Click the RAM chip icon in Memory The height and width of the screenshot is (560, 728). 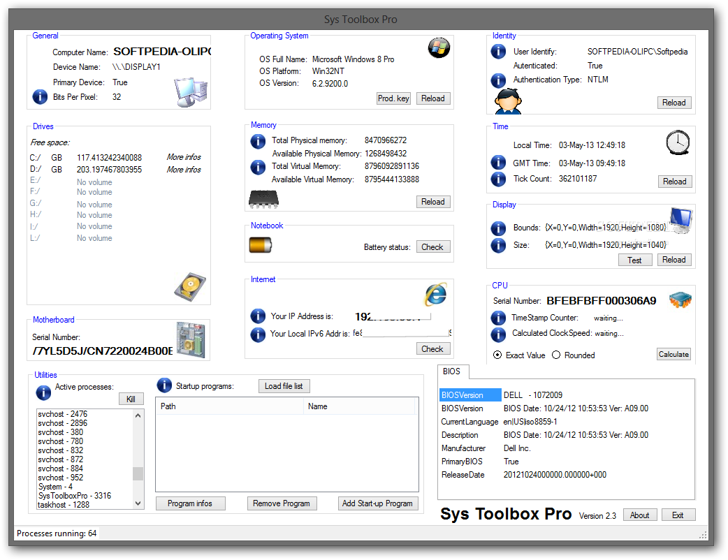click(263, 199)
